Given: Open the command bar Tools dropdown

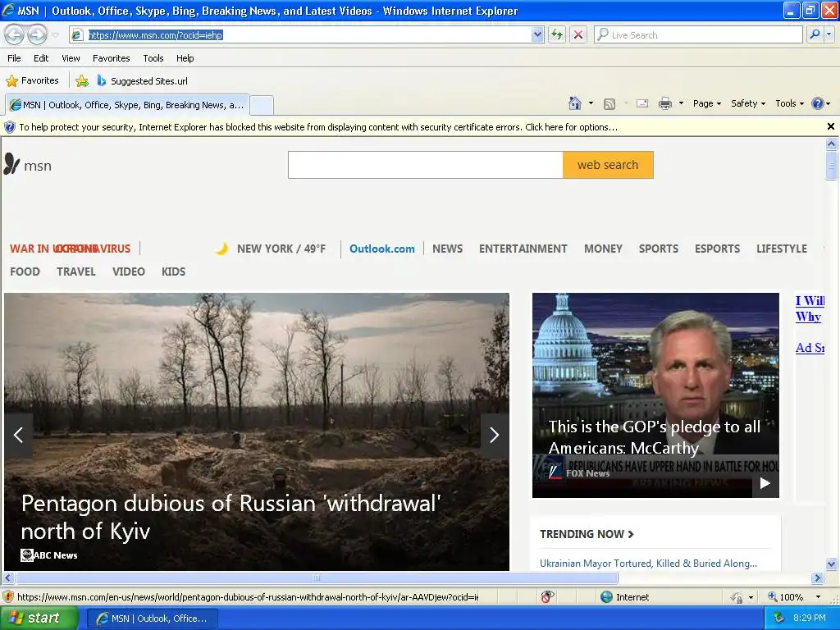Looking at the screenshot, I should click(790, 103).
